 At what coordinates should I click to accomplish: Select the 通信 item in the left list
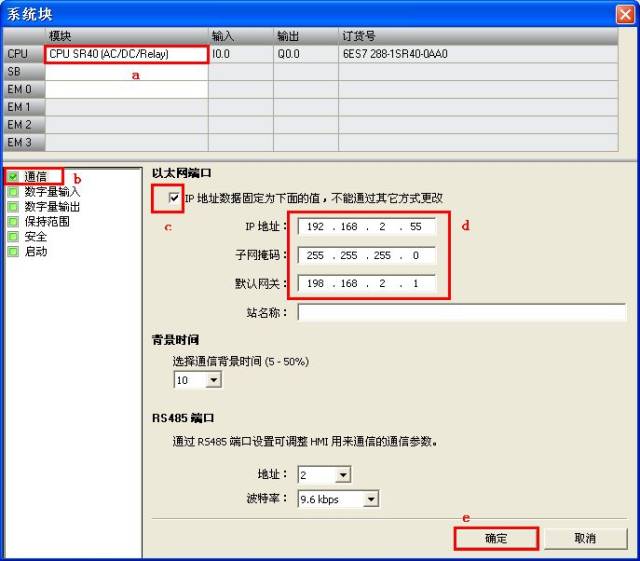click(35, 176)
